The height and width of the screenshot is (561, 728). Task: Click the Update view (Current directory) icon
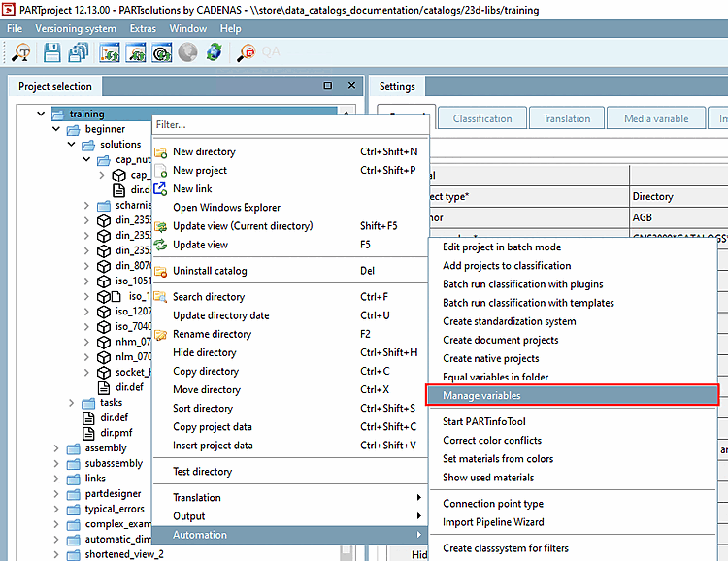click(x=160, y=226)
